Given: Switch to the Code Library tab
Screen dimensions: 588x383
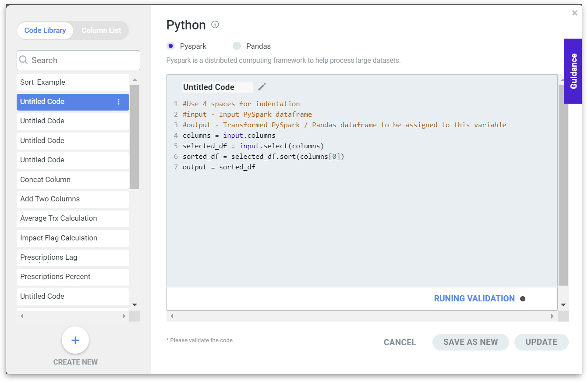Looking at the screenshot, I should tap(45, 31).
